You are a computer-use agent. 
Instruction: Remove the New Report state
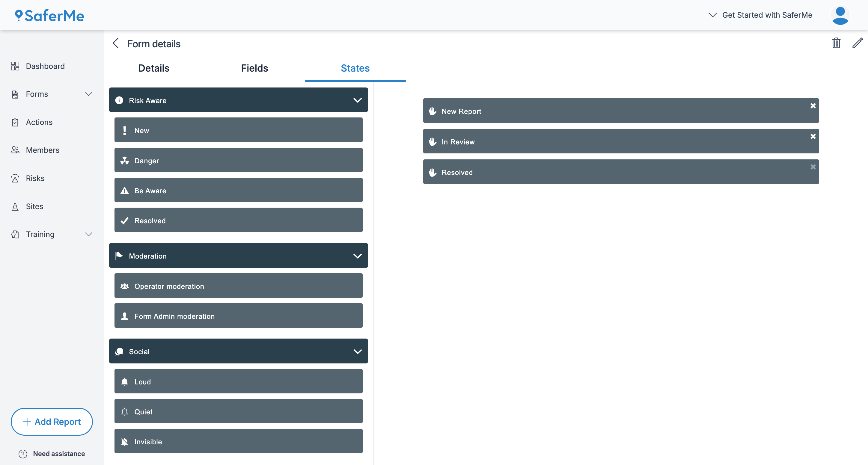tap(813, 106)
